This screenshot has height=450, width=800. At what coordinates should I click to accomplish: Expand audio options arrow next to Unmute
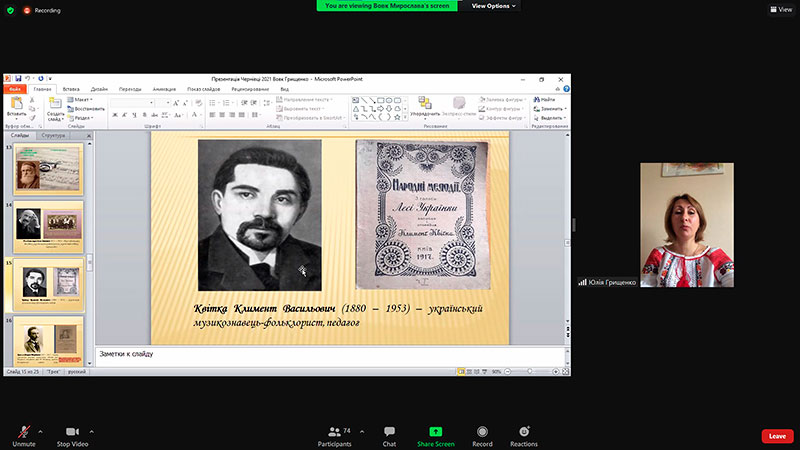[40, 432]
